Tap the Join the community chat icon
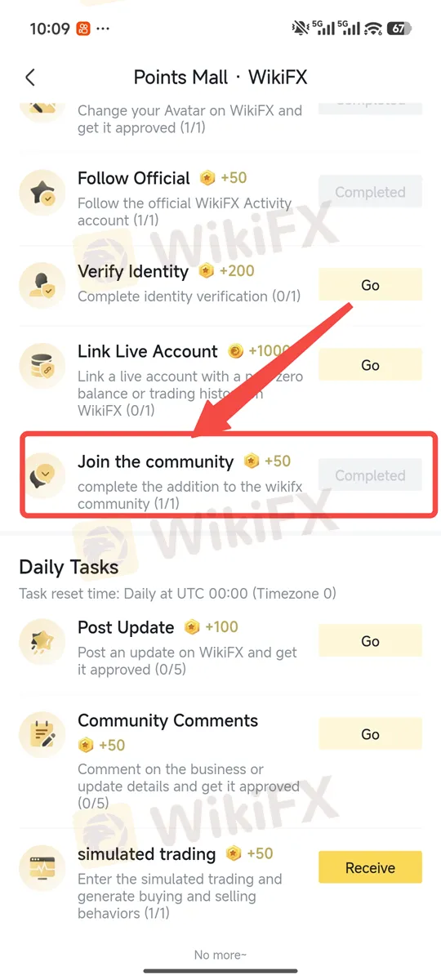This screenshot has height=980, width=441. click(42, 474)
